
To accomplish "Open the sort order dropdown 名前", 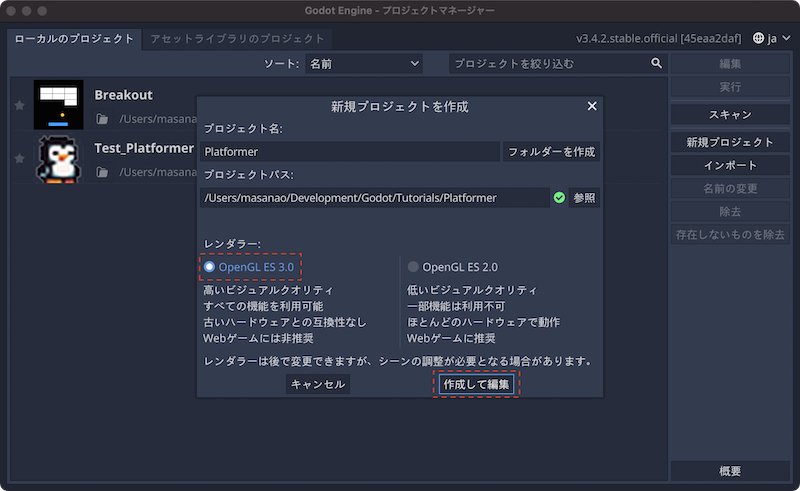I will point(364,64).
